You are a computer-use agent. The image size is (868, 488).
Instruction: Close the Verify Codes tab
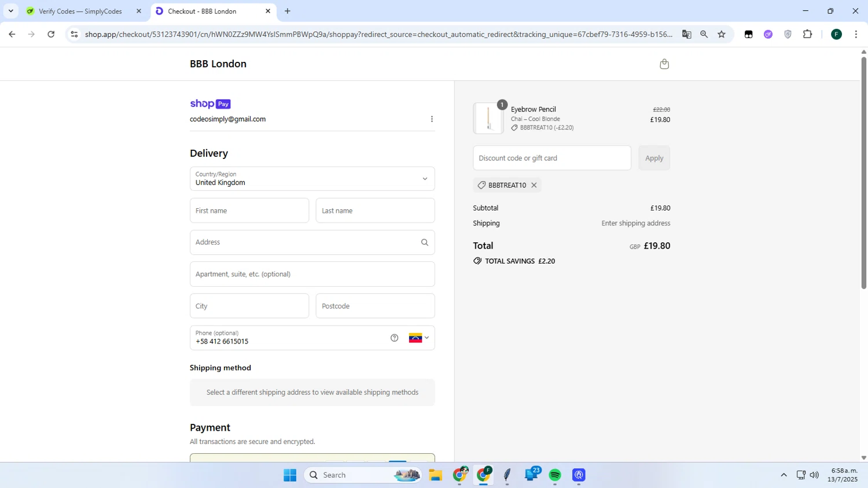coord(139,11)
